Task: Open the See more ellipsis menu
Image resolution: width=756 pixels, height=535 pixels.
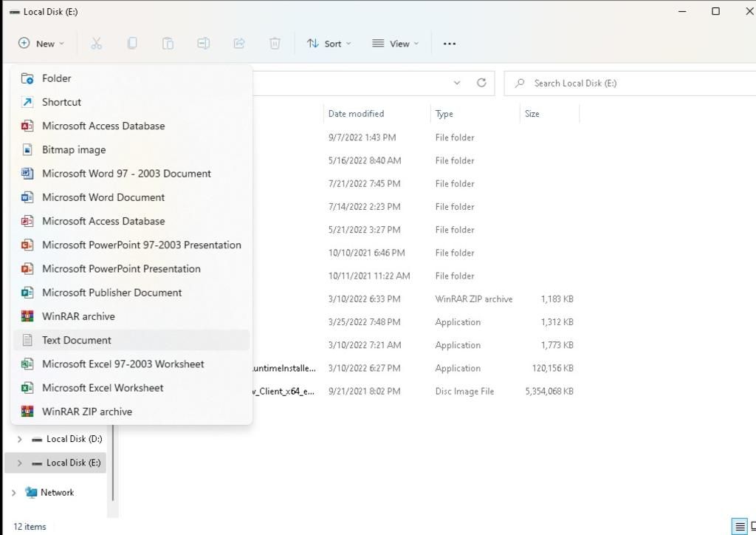Action: pos(450,44)
